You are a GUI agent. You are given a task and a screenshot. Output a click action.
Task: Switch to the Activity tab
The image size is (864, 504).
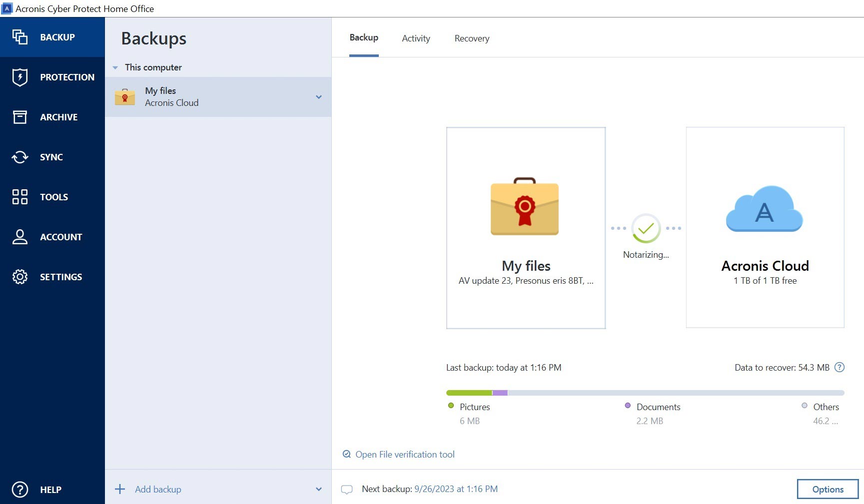click(x=416, y=38)
